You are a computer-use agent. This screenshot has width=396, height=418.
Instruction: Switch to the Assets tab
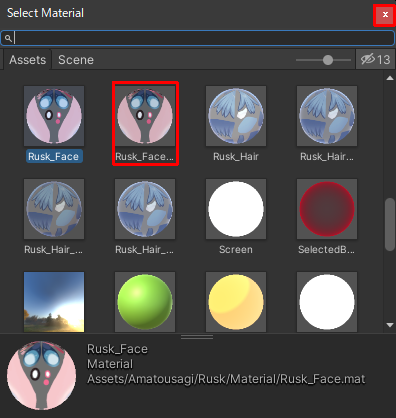pyautogui.click(x=28, y=60)
